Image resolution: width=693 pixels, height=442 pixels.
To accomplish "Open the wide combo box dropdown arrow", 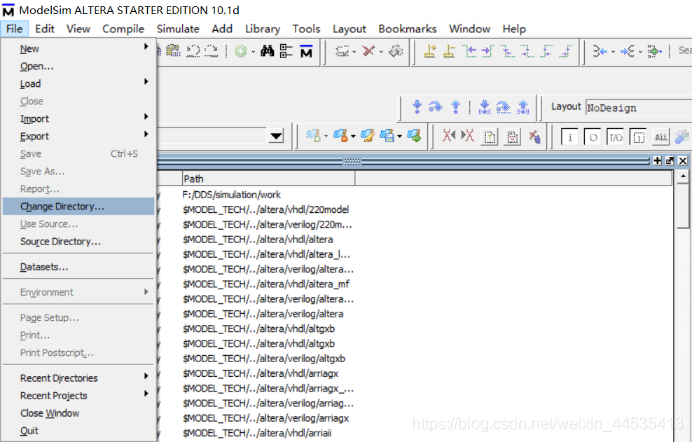I will coord(276,136).
